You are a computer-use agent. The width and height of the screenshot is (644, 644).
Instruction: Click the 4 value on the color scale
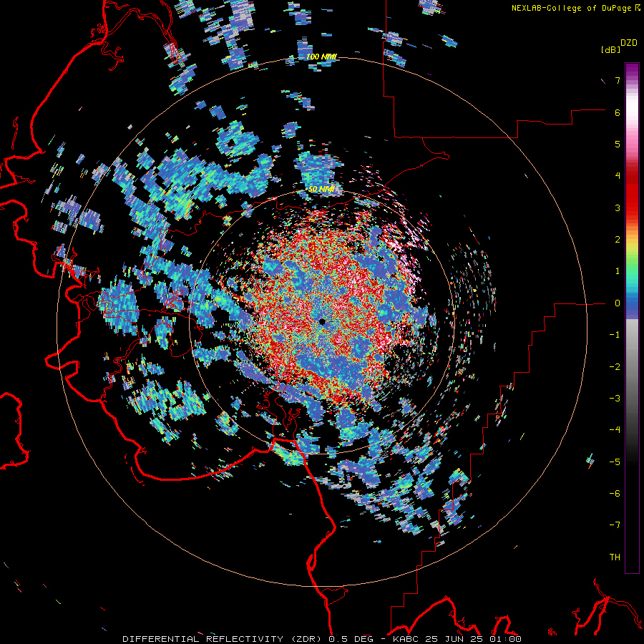point(618,176)
